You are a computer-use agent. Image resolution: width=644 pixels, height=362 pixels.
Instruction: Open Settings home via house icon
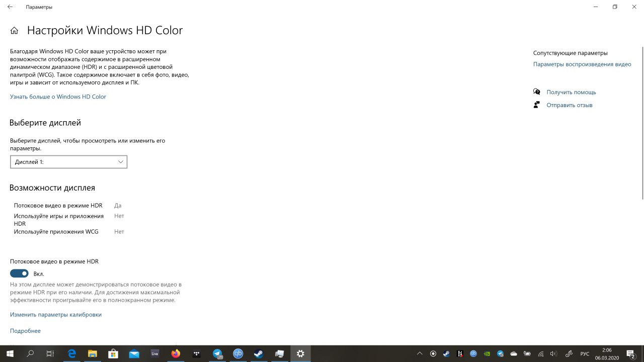[15, 31]
